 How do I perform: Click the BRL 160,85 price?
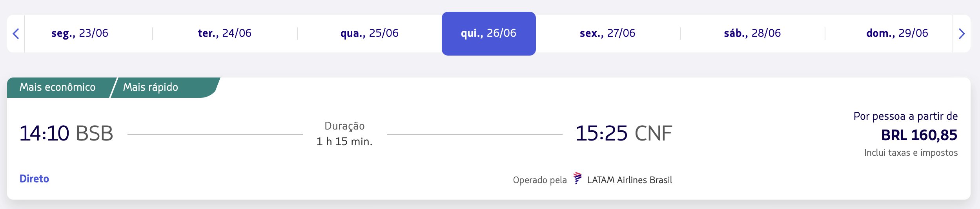pyautogui.click(x=919, y=135)
